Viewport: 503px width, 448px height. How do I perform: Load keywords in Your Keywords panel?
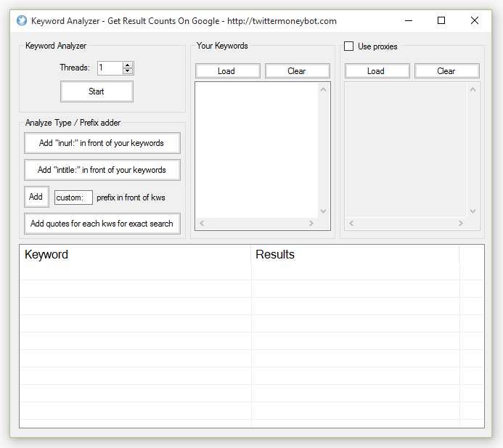point(228,71)
